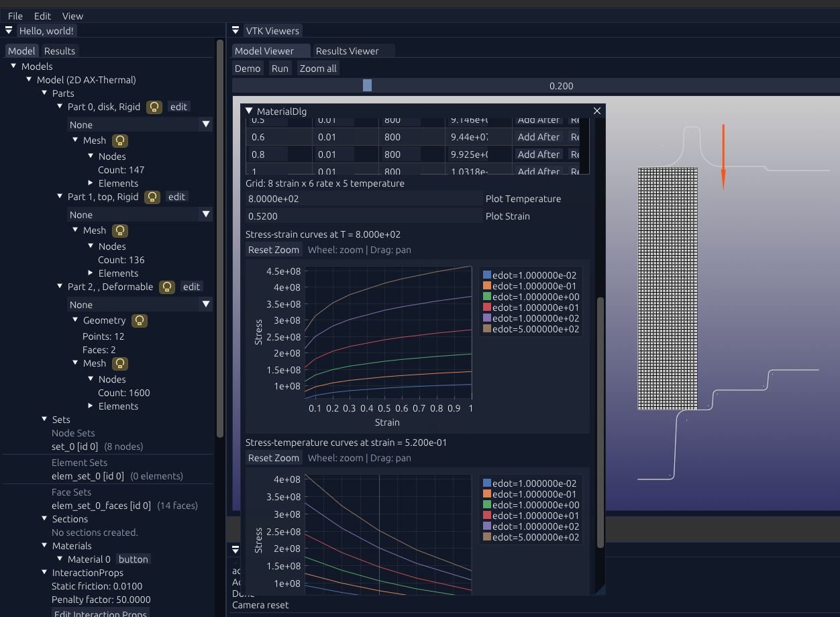Click Reset Zoom above stress-strain plot

pyautogui.click(x=274, y=250)
